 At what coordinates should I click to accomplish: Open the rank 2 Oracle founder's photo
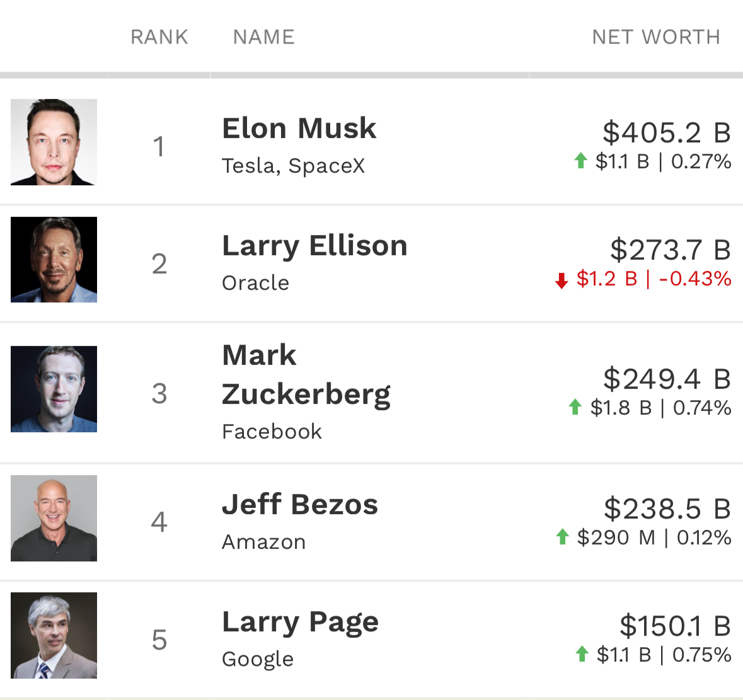(x=54, y=260)
